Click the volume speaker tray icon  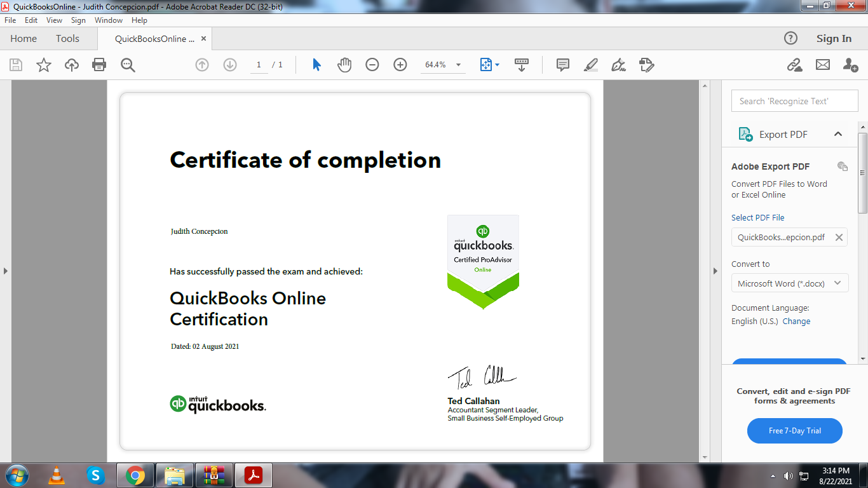coord(788,475)
